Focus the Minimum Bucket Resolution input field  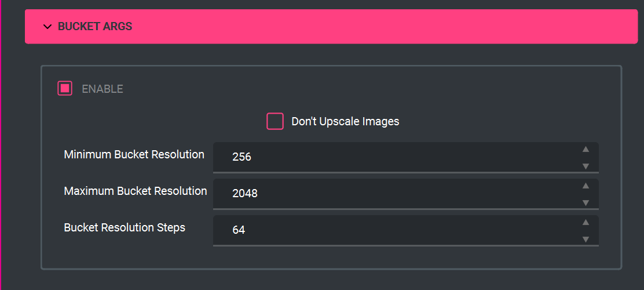[x=394, y=157]
